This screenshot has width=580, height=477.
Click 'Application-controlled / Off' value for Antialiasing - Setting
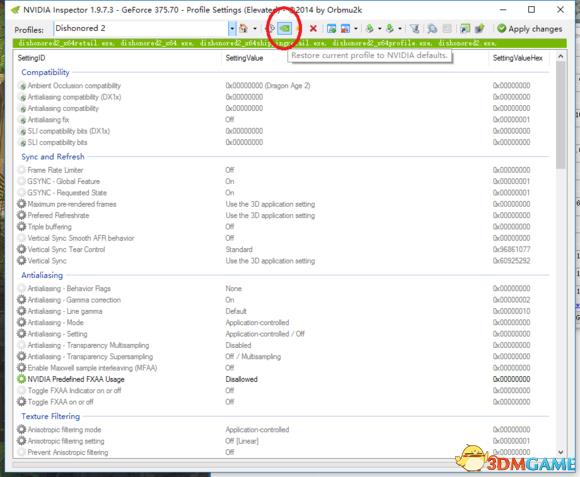click(x=265, y=334)
